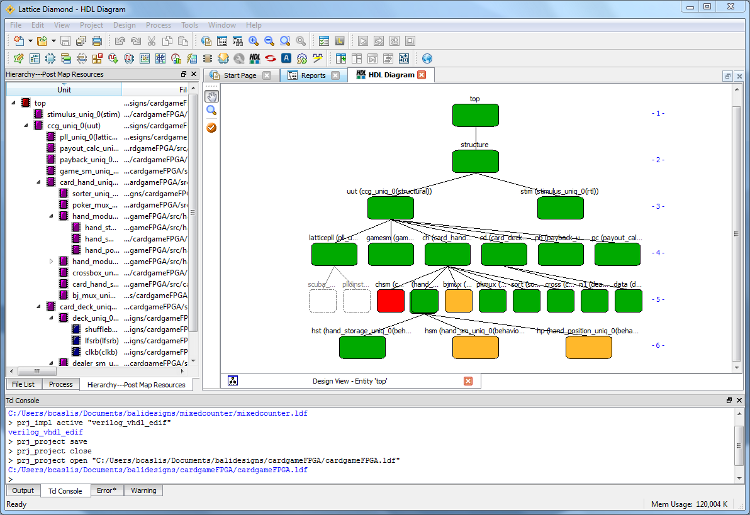
Task: Collapse the top node in the hierarchy tree
Action: tap(14, 103)
